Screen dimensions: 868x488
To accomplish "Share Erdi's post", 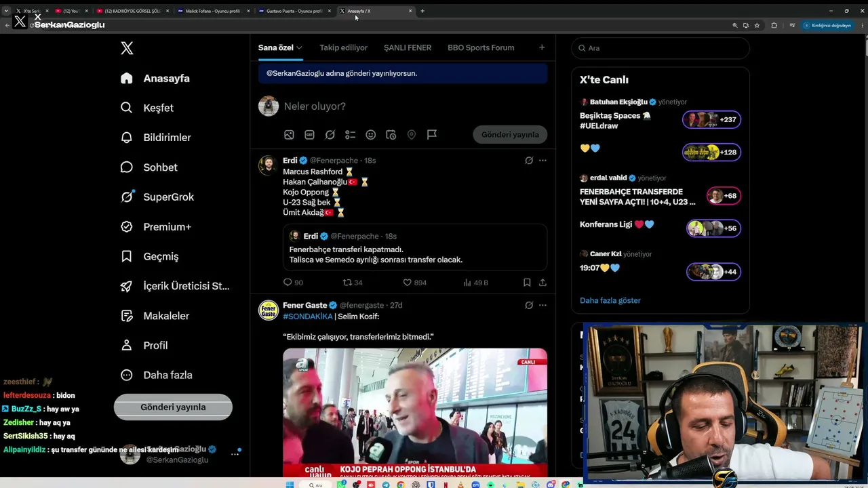I will (x=542, y=283).
